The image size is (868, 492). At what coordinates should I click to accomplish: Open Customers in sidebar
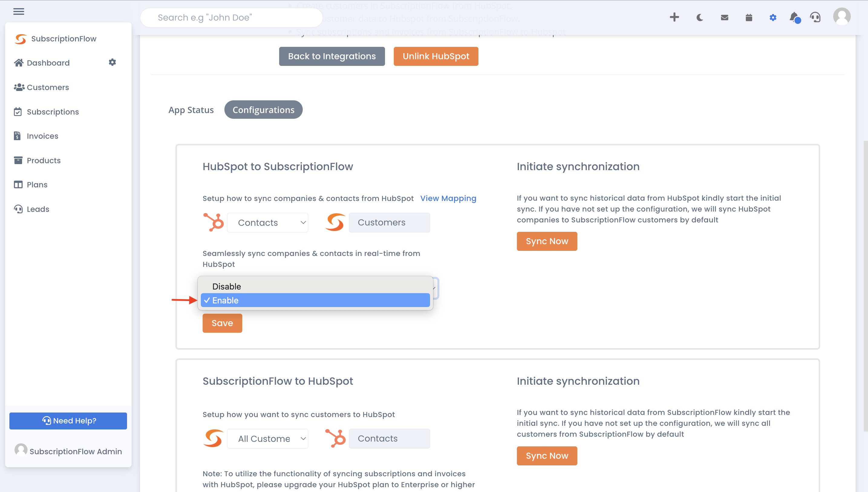pyautogui.click(x=48, y=87)
